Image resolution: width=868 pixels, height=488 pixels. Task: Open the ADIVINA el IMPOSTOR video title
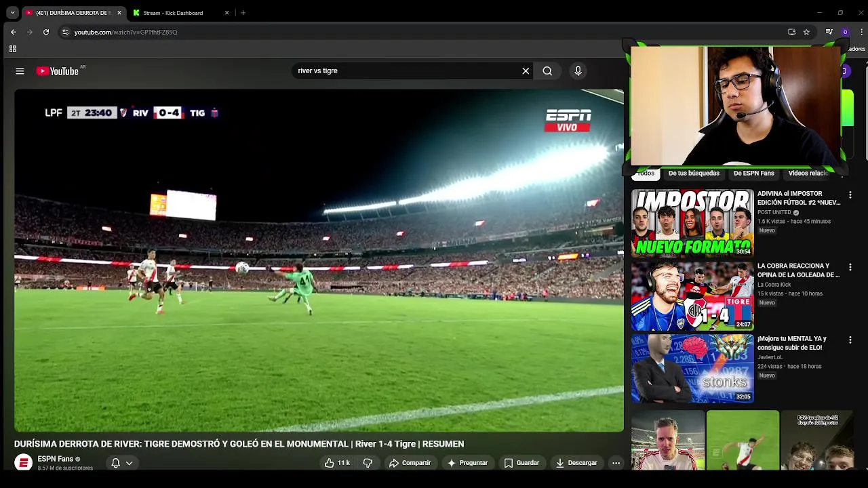(799, 198)
